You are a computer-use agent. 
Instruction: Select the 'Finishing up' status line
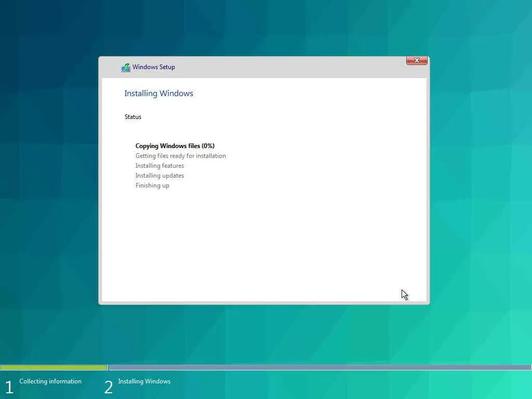click(152, 185)
